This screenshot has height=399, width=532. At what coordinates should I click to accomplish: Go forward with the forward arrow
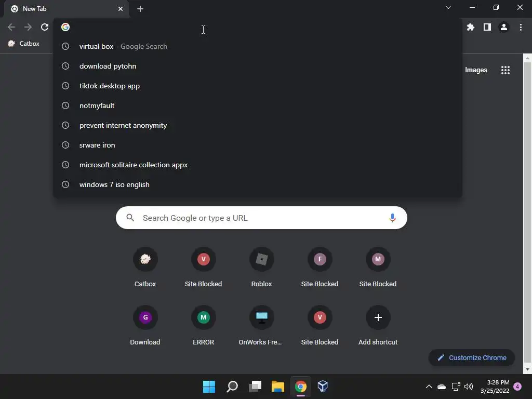[x=28, y=27]
